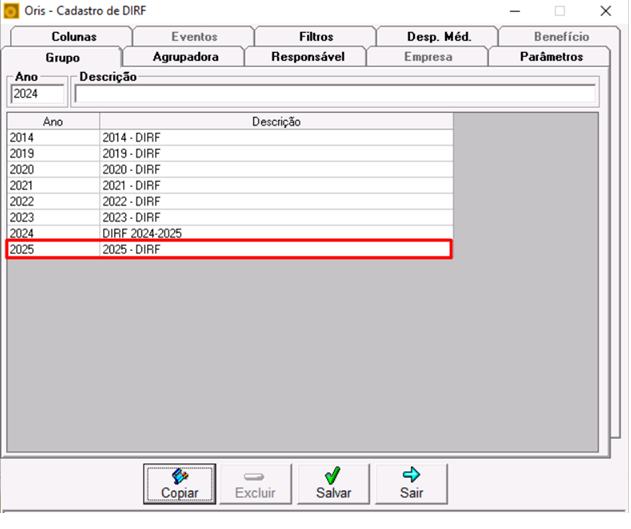The height and width of the screenshot is (529, 631).
Task: Select the Grupo tab
Action: pyautogui.click(x=62, y=57)
